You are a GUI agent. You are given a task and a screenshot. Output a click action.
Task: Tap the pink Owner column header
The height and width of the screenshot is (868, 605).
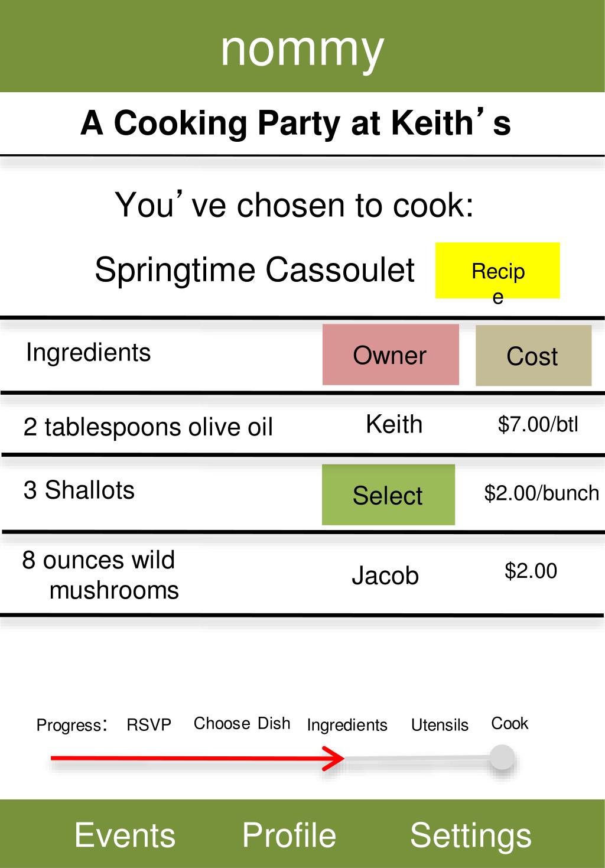pos(391,355)
